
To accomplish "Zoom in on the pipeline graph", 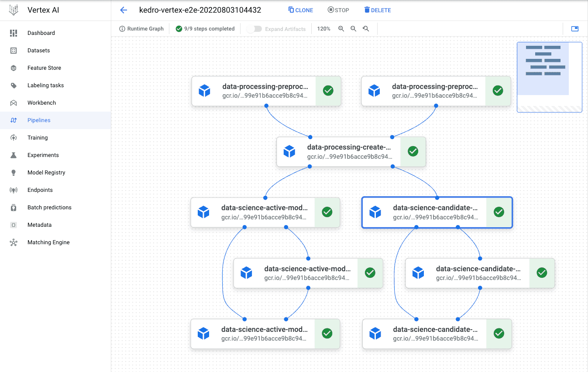I will point(341,29).
